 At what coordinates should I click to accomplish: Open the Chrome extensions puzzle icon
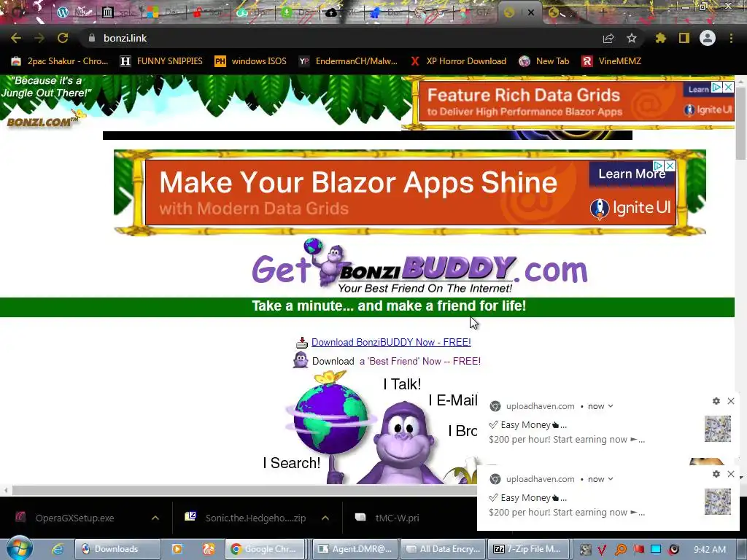[660, 38]
